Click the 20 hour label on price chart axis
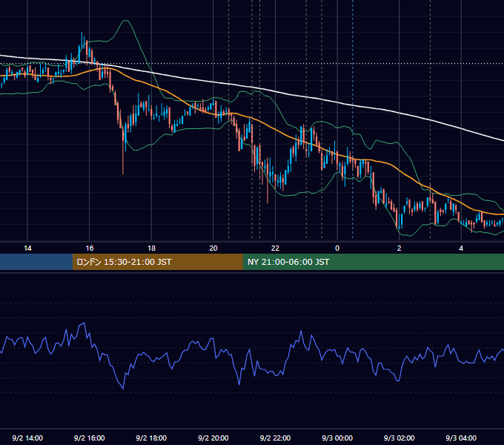This screenshot has height=445, width=504. pyautogui.click(x=213, y=248)
